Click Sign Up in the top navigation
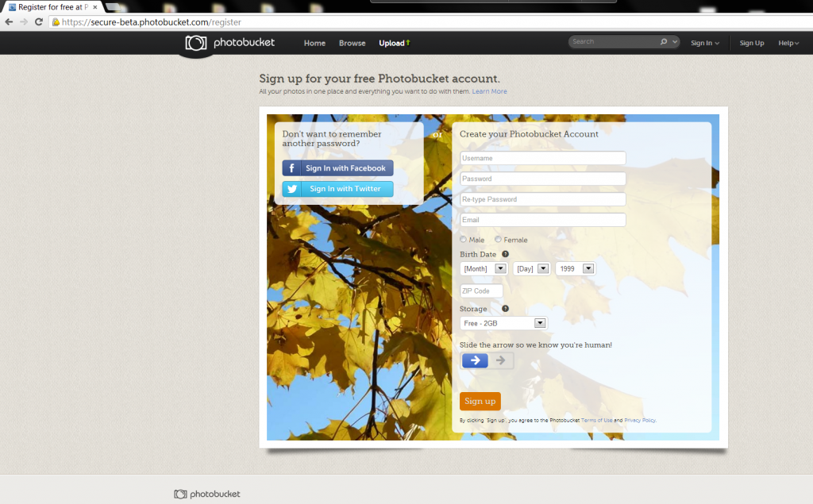 pyautogui.click(x=752, y=43)
